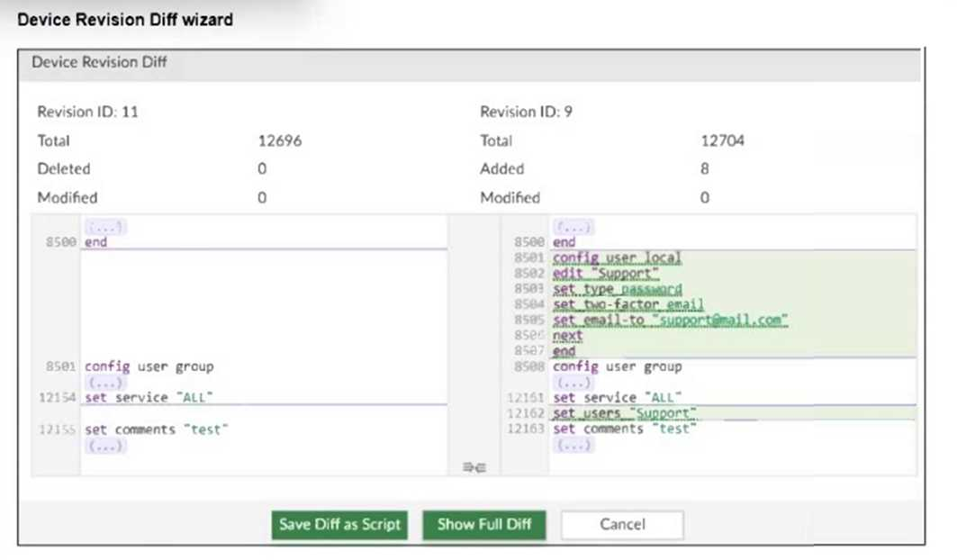Expand the (...) below "set comments test" in left pane
Viewport: 957px width, 560px height.
click(106, 445)
